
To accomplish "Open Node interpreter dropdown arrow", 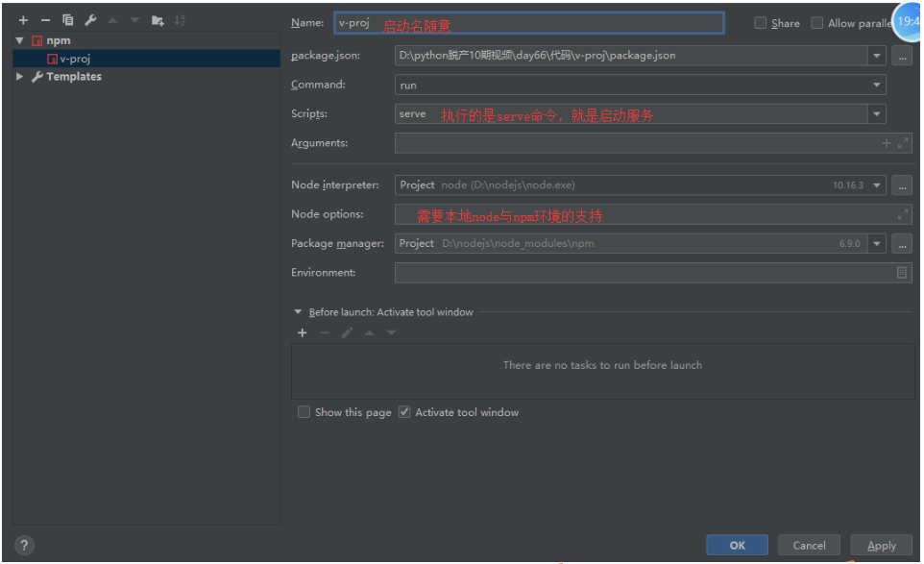I will pyautogui.click(x=877, y=185).
